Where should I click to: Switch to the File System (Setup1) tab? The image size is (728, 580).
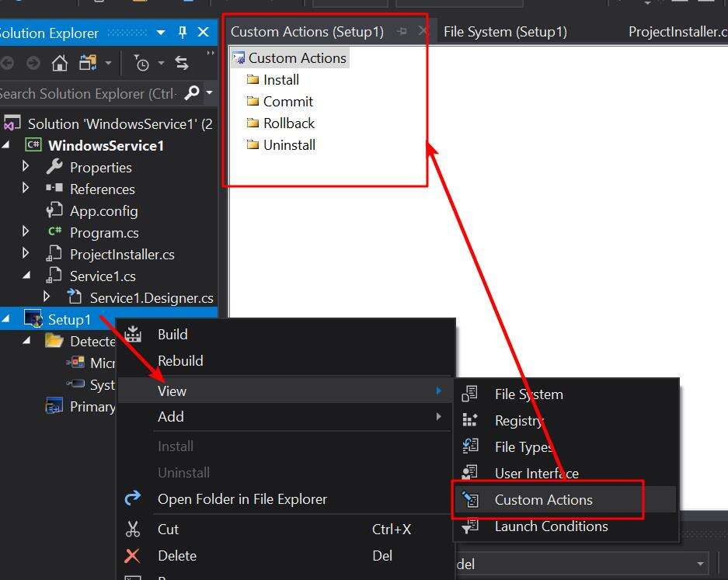click(x=505, y=32)
